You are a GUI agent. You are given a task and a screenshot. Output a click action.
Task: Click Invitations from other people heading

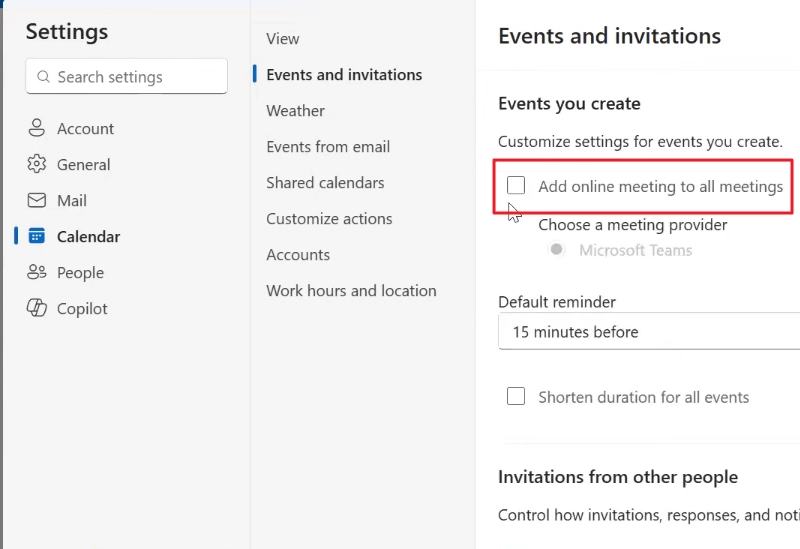(618, 477)
